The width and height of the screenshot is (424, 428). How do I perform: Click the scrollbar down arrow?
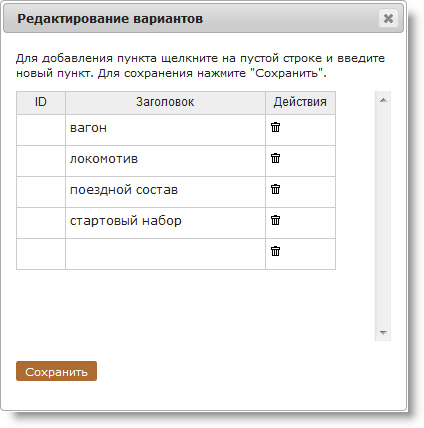pos(383,332)
